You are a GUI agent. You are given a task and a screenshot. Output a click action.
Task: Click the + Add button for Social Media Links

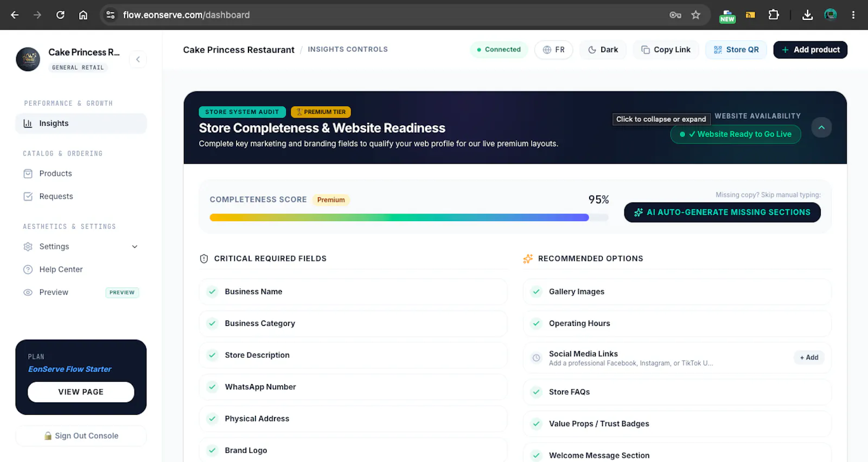click(809, 357)
